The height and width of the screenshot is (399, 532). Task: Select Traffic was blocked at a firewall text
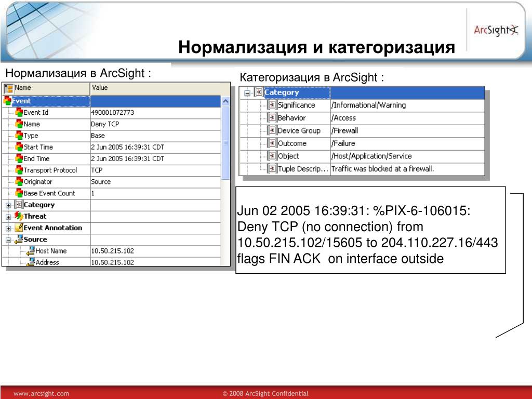[x=382, y=169]
